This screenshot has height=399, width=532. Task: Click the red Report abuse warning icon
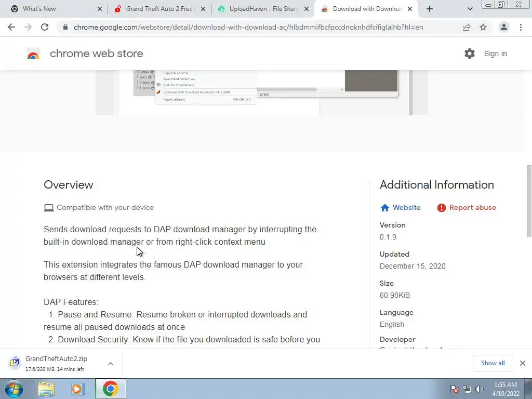442,208
